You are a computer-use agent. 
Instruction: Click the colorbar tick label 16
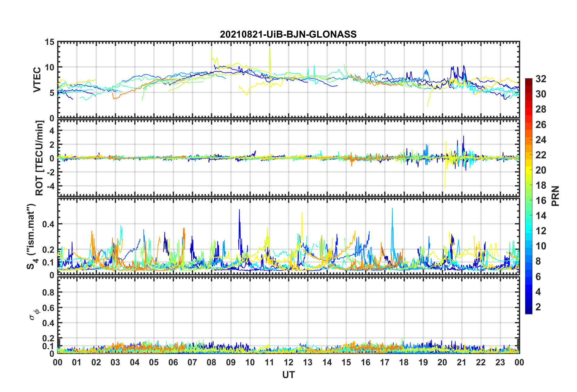click(x=541, y=201)
